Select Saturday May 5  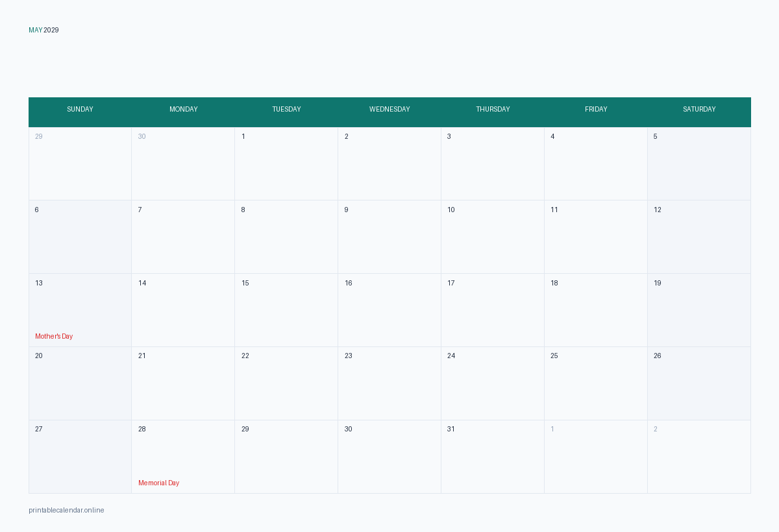(x=699, y=163)
